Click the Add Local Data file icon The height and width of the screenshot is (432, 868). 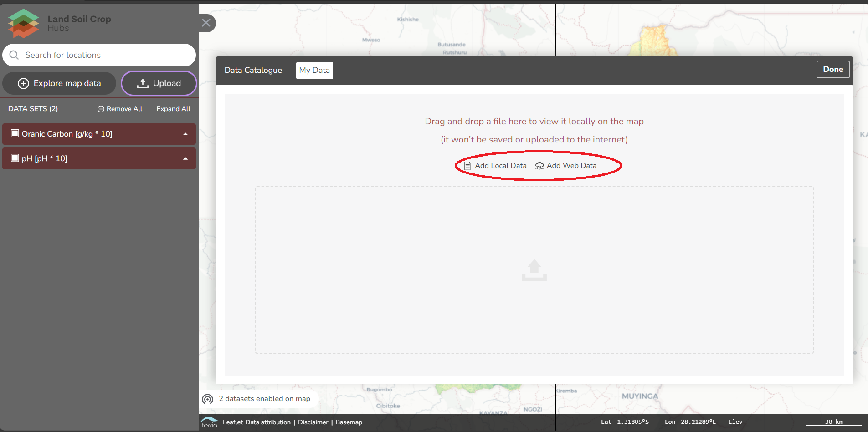[467, 166]
